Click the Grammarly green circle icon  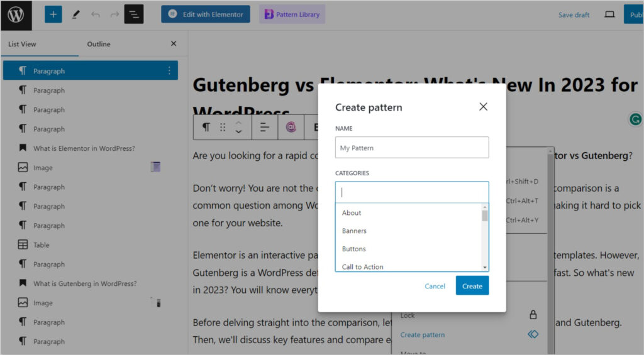click(635, 119)
